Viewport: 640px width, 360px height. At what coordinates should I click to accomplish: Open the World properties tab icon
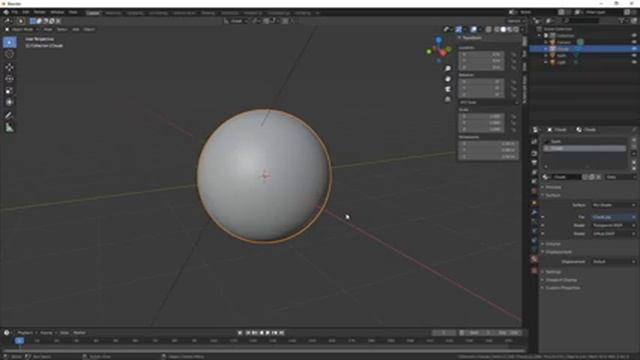pos(534,191)
